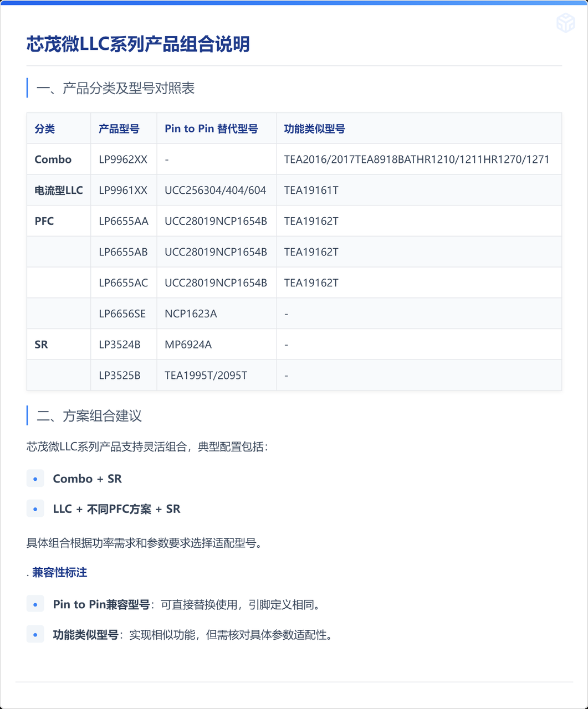Click the blue accent bar beside 二、方案组合建议
This screenshot has height=709, width=588.
point(27,416)
